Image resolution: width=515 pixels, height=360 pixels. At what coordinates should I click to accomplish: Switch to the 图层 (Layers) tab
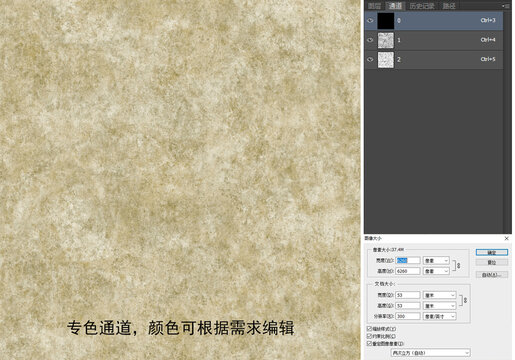click(x=374, y=6)
